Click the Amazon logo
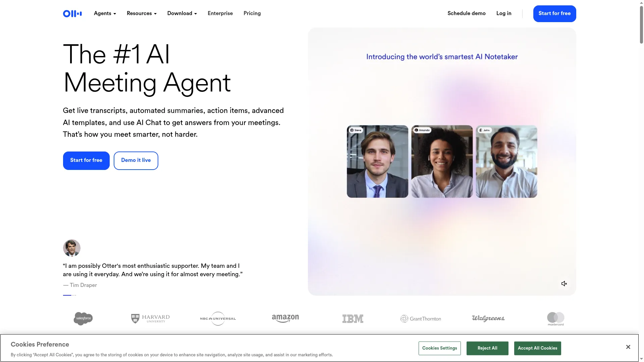This screenshot has width=644, height=362. (285, 318)
